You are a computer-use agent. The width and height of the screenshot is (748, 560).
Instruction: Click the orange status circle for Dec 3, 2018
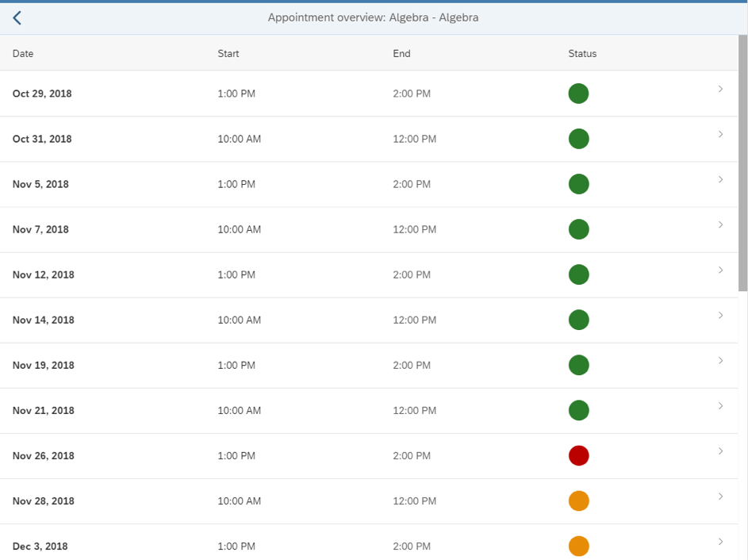click(x=579, y=547)
